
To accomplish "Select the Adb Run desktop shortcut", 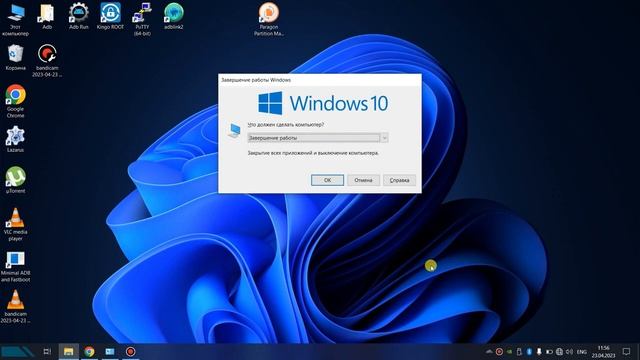I will tap(78, 16).
